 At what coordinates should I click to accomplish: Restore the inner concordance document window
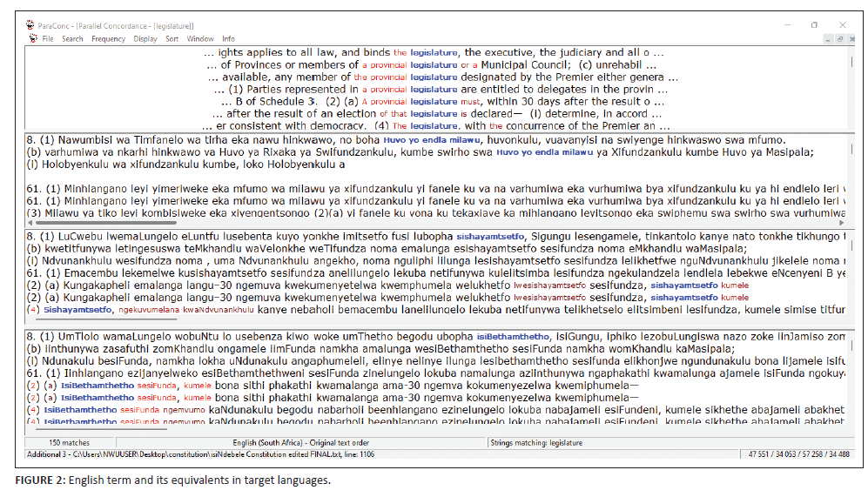click(x=839, y=39)
